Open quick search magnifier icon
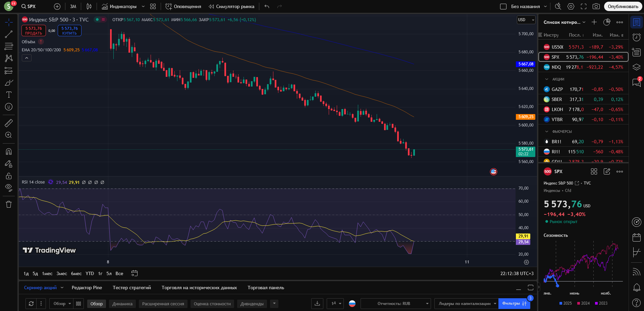Viewport: 644px width, 311px height. (x=558, y=6)
